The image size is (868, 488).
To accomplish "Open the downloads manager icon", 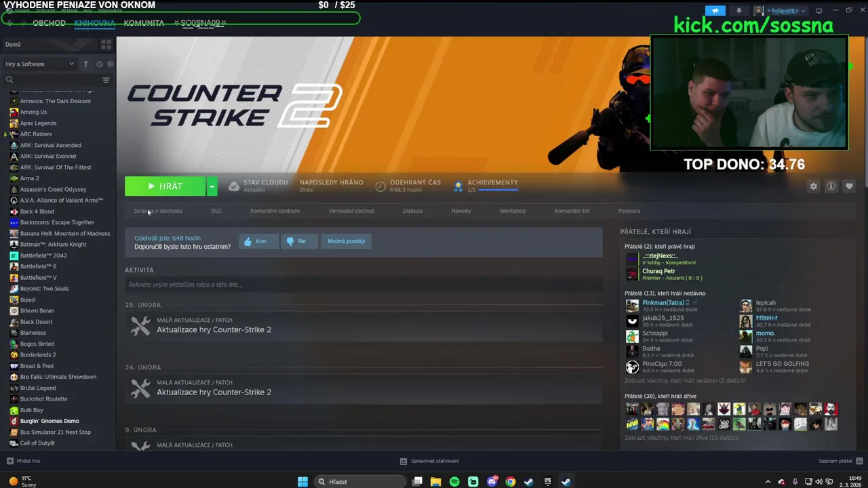I will pyautogui.click(x=403, y=461).
